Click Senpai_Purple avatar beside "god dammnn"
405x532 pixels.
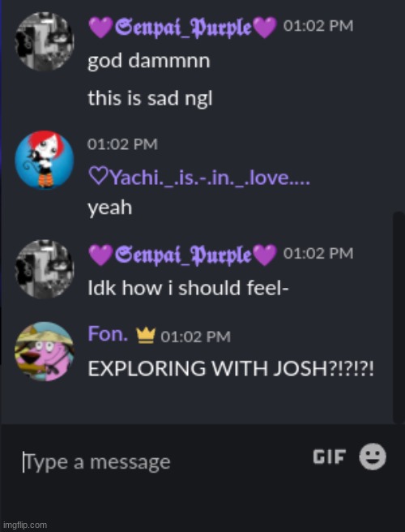tap(45, 41)
